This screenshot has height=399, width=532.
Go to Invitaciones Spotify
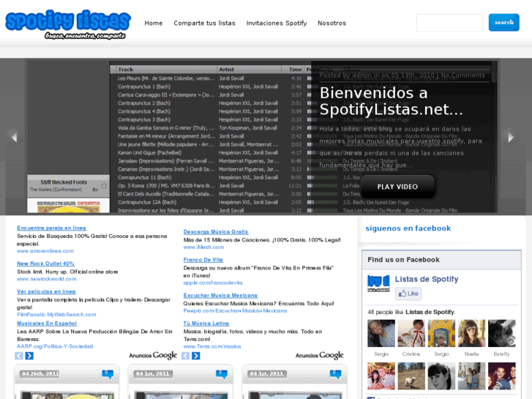click(277, 23)
